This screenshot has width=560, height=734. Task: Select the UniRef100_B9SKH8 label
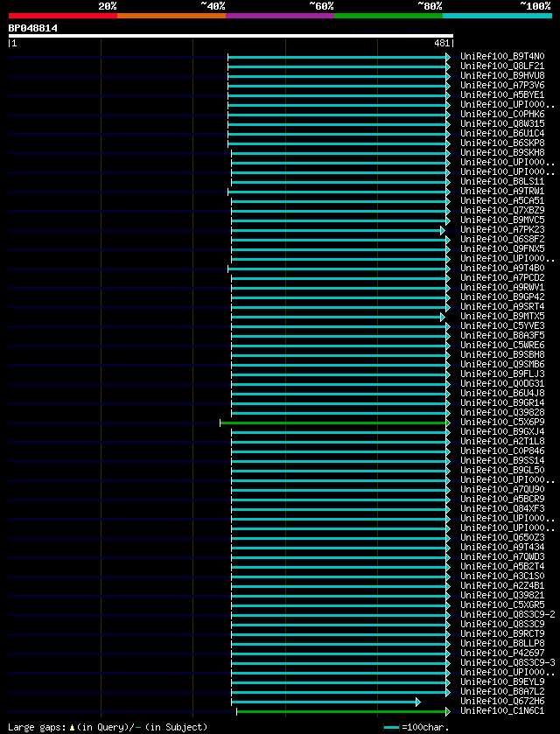tap(502, 153)
